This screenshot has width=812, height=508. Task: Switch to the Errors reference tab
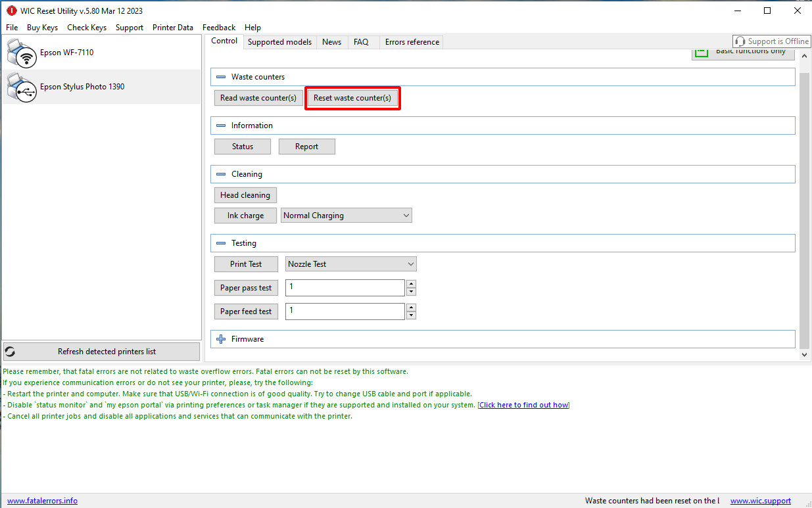point(412,42)
